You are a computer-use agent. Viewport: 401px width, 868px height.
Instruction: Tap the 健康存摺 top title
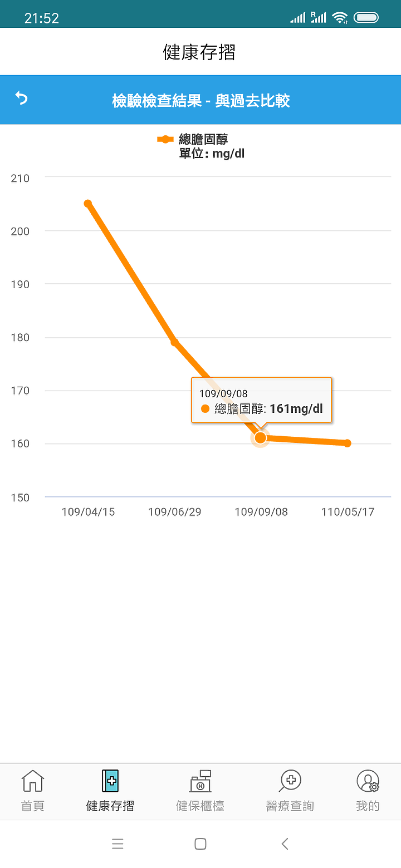[x=199, y=52]
